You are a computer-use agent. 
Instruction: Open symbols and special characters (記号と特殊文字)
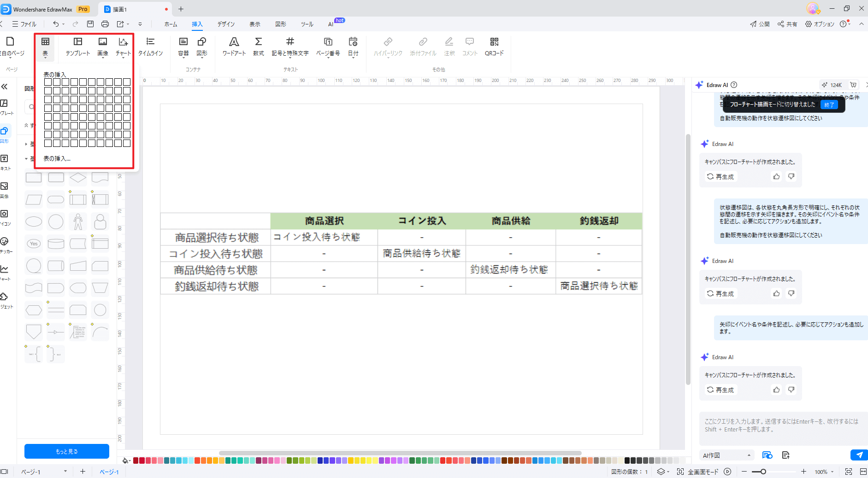290,47
